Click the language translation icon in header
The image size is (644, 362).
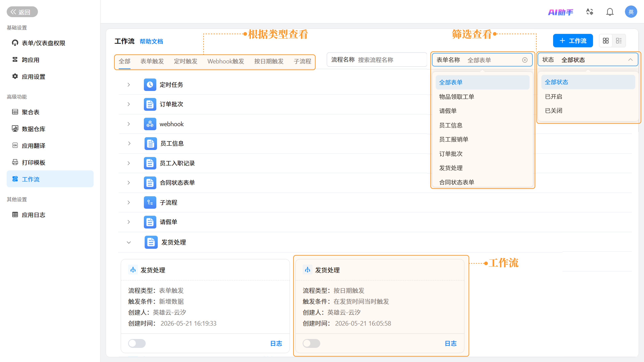pos(590,12)
